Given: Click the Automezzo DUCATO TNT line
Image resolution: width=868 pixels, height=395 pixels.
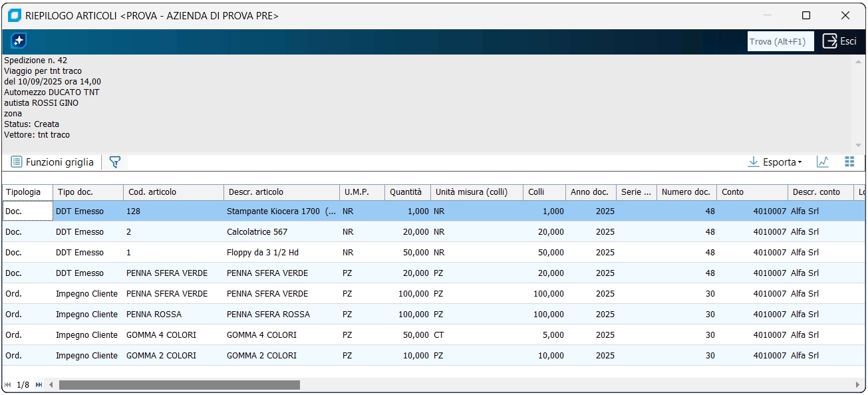Looking at the screenshot, I should pyautogui.click(x=51, y=92).
